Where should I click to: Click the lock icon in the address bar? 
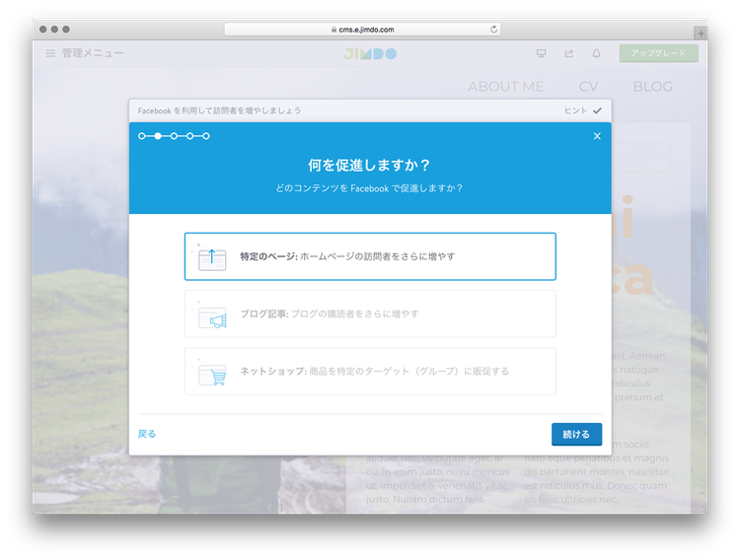[333, 30]
